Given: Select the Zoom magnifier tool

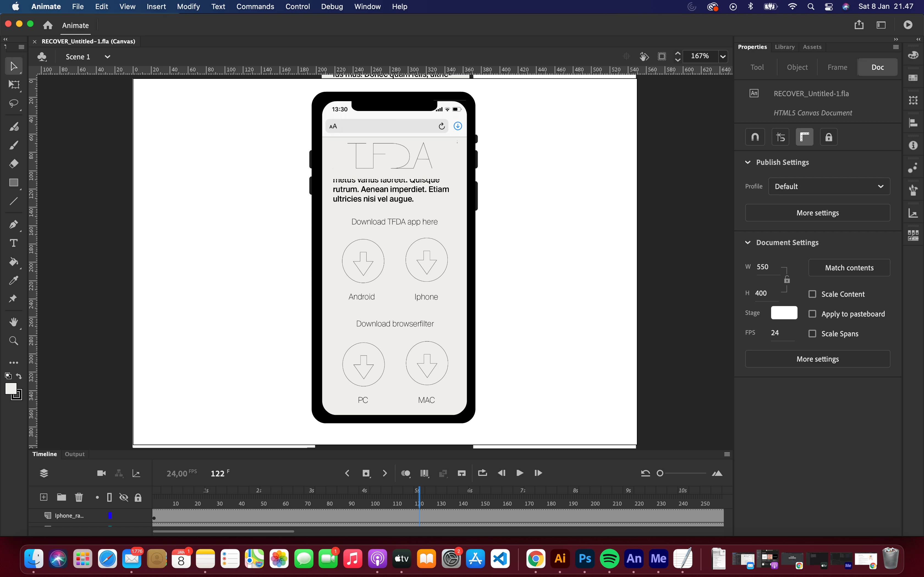Looking at the screenshot, I should click(14, 341).
